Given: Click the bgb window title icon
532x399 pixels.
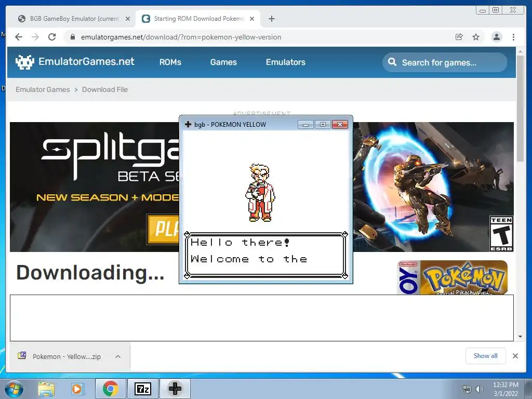Looking at the screenshot, I should 188,125.
